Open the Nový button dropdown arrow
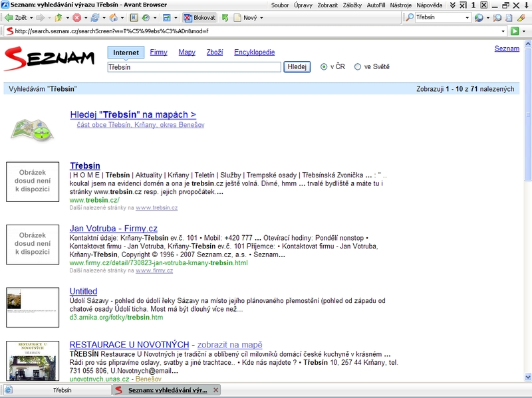The image size is (532, 398). (x=261, y=18)
